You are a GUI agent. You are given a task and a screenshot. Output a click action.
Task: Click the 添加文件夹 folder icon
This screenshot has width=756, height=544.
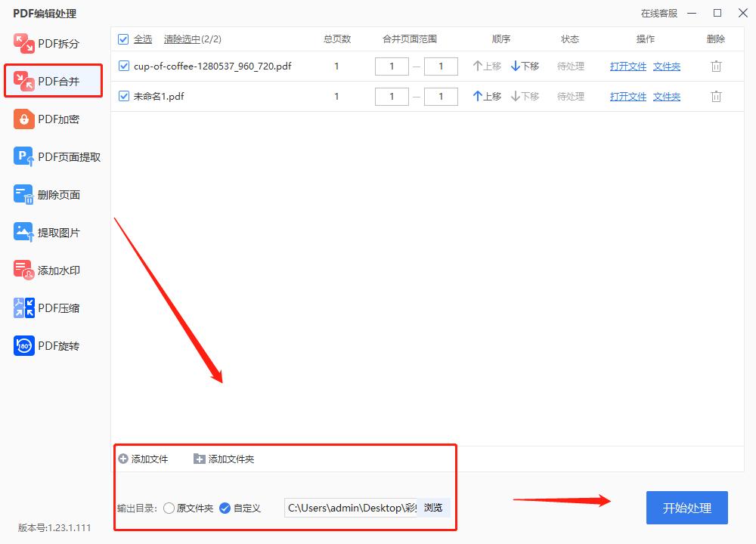(x=199, y=459)
